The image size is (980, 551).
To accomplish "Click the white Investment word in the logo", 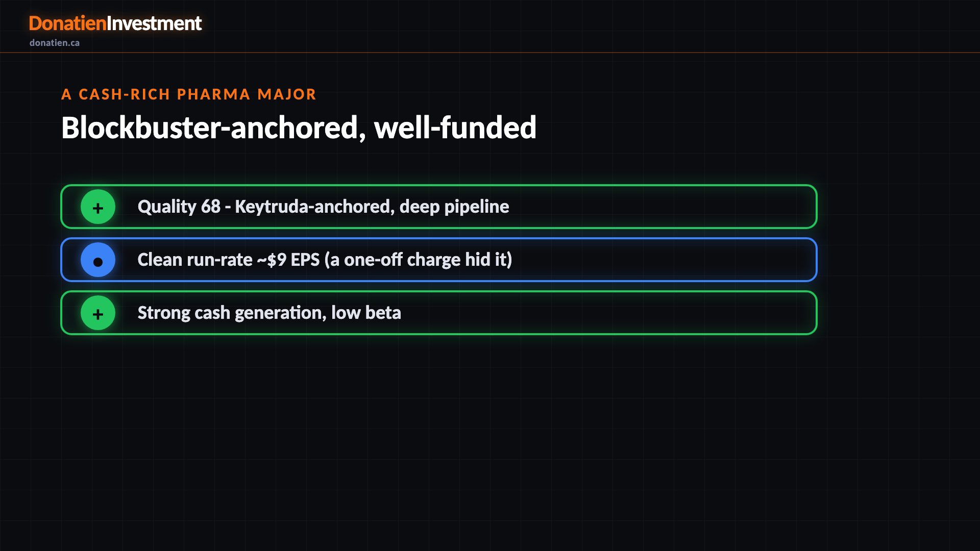I will pyautogui.click(x=154, y=23).
